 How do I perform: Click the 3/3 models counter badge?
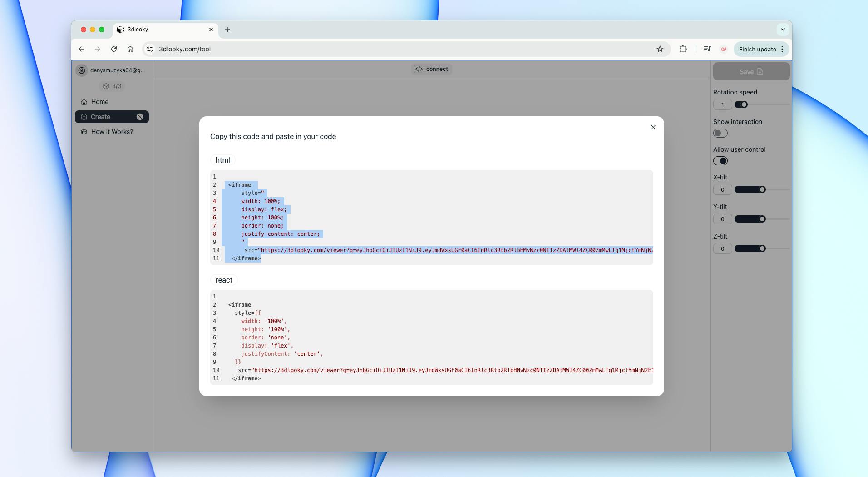112,86
